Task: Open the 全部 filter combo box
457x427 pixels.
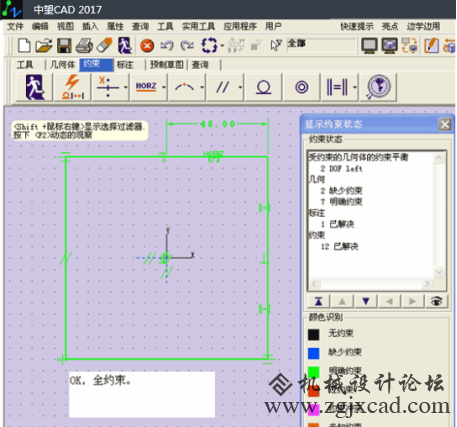Action: pos(322,44)
